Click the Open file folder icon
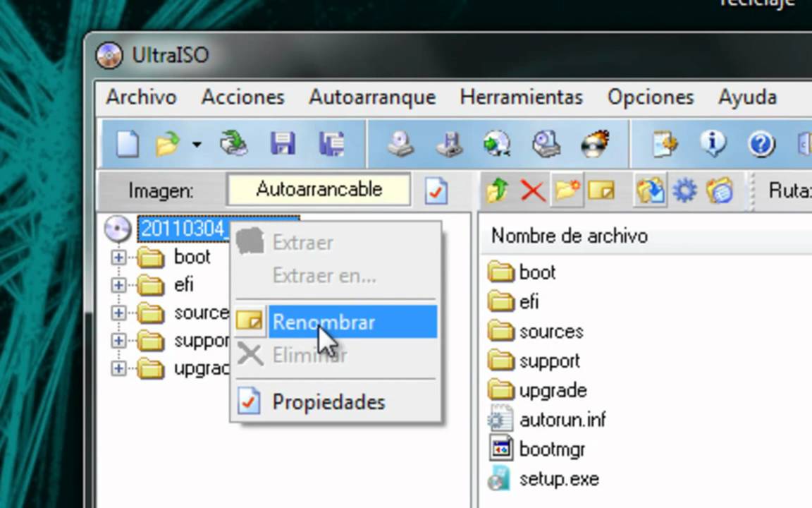The image size is (812, 508). [168, 144]
